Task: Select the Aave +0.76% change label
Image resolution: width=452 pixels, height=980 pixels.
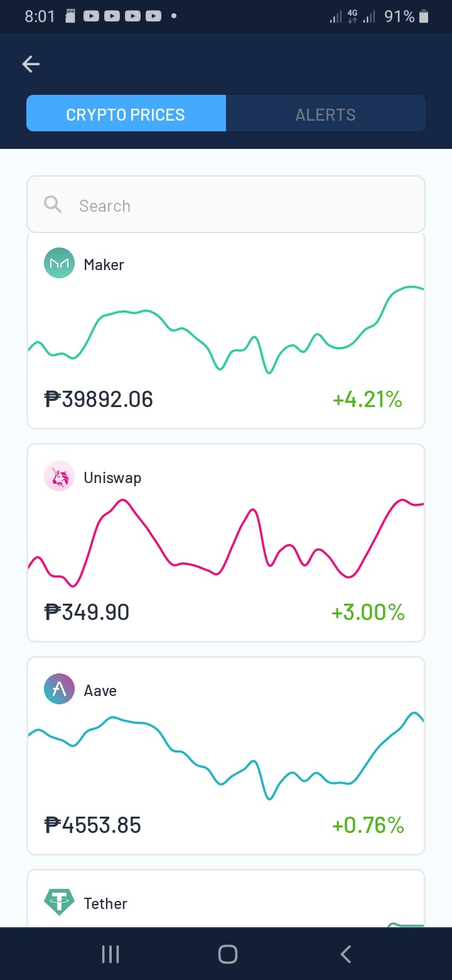Action: click(x=368, y=825)
